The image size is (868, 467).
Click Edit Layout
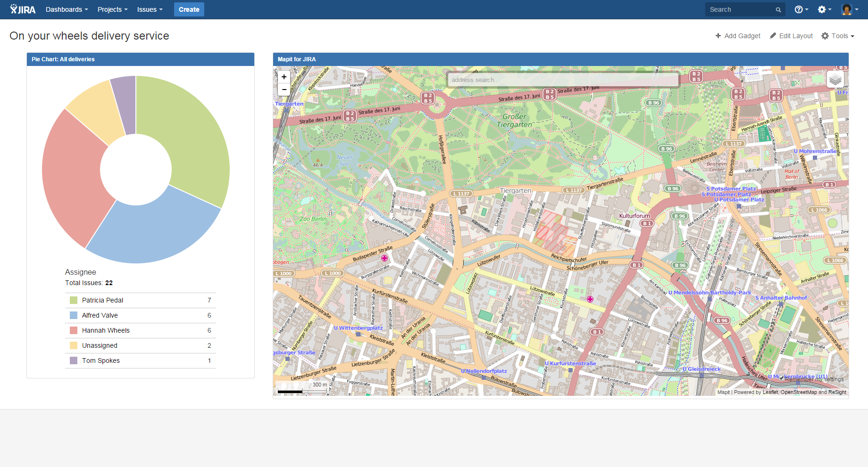coord(791,36)
